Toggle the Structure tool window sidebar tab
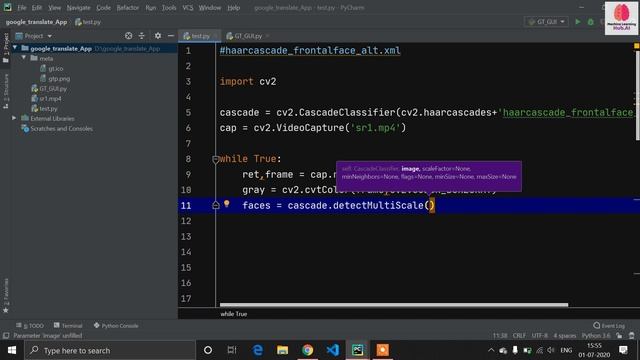 6,91
